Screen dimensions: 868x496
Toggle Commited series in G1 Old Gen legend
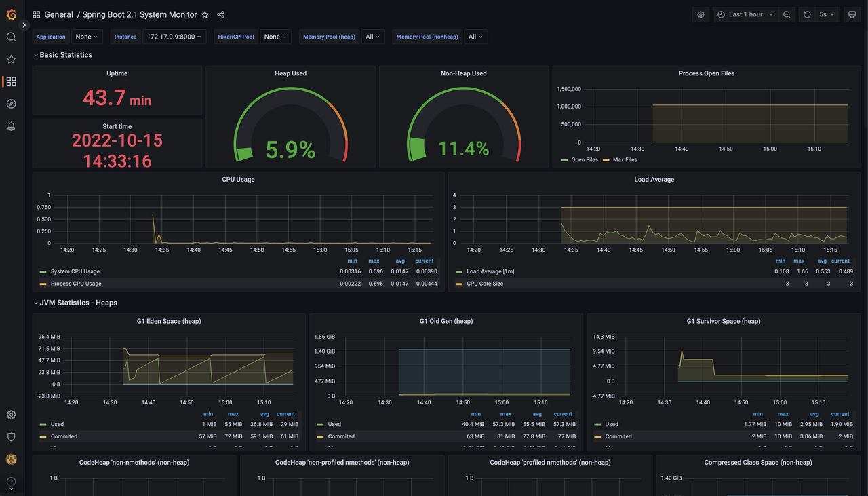coord(341,436)
